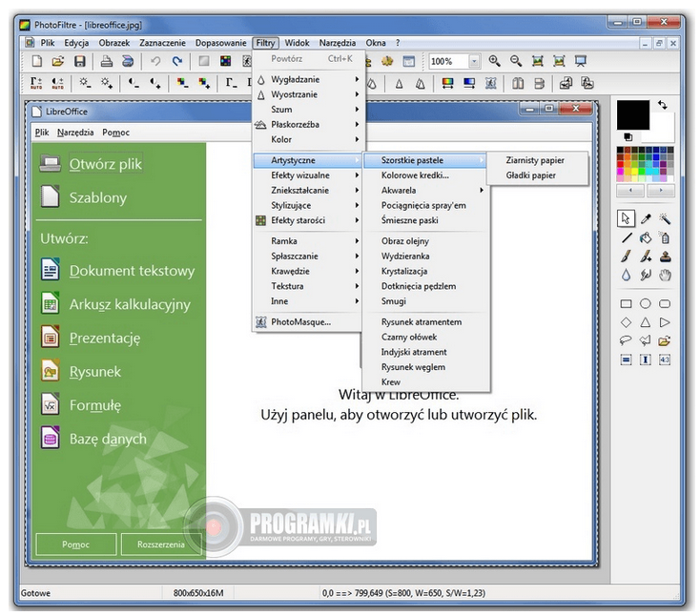Select the Spray can tool
The image size is (700, 616).
point(665,238)
